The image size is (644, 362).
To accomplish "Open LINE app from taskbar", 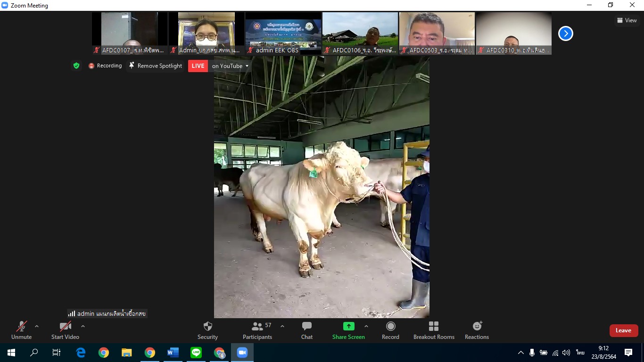I will coord(196,353).
